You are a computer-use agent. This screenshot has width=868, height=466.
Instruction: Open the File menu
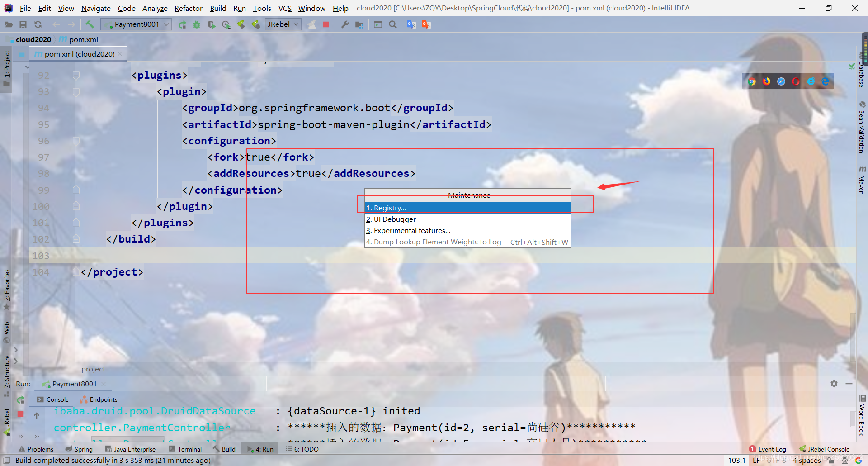pyautogui.click(x=25, y=8)
